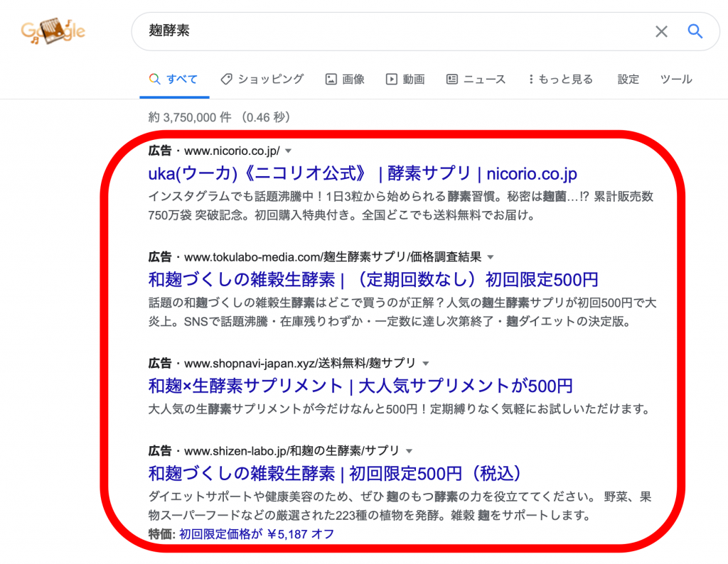Click the blue magnifier search icon

tap(695, 31)
